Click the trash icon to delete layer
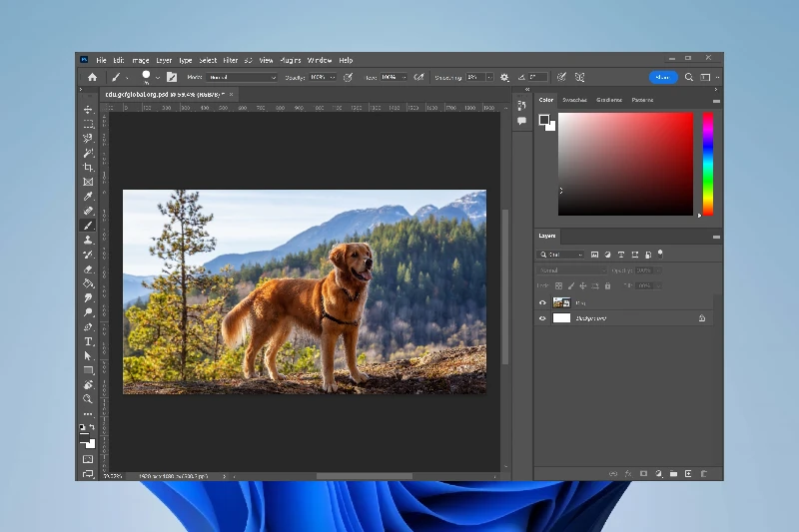 tap(703, 473)
